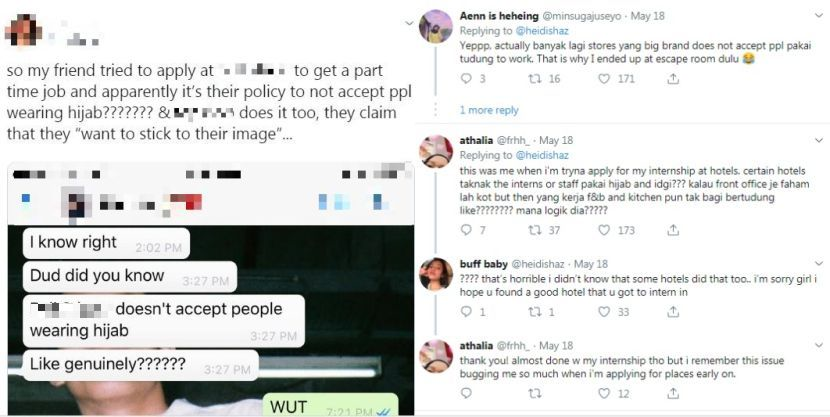Retweet athalia's thank you reply
This screenshot has height=417, width=830.
point(535,393)
